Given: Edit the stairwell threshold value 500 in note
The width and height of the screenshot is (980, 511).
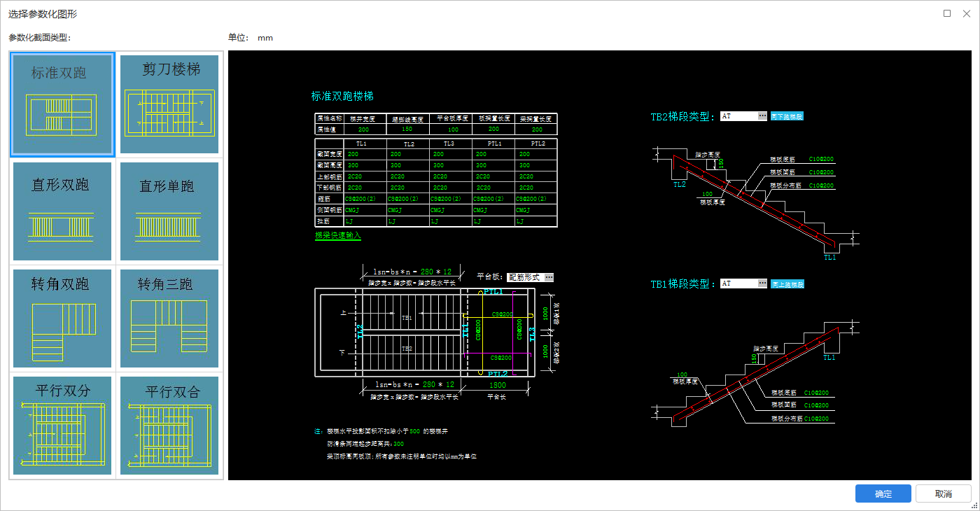Looking at the screenshot, I should click(x=414, y=431).
